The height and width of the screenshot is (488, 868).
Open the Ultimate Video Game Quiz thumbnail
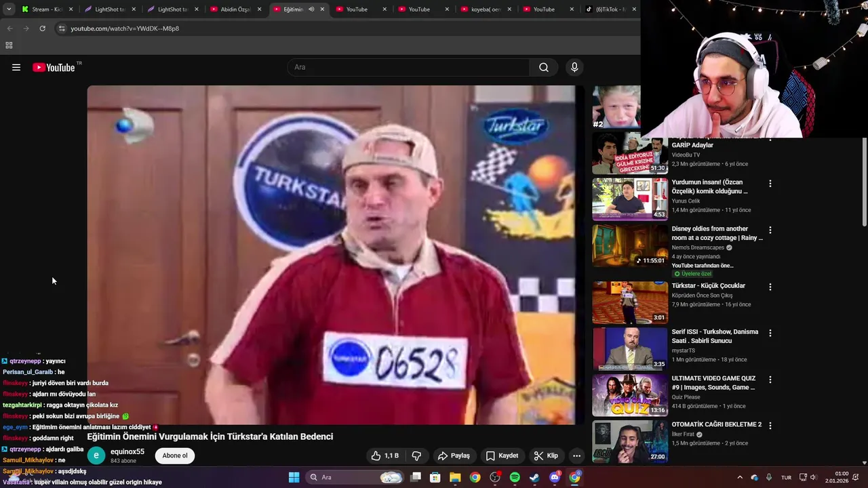[x=630, y=395]
